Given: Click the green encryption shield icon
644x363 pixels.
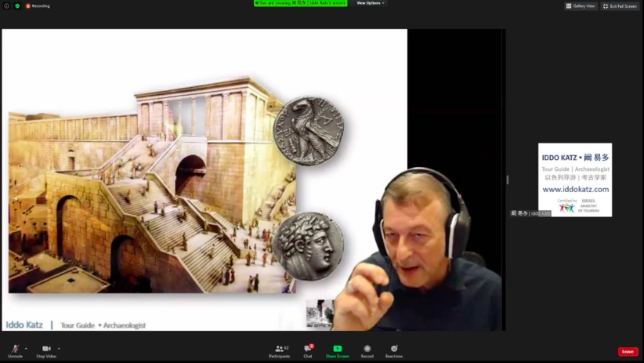Looking at the screenshot, I should click(17, 5).
